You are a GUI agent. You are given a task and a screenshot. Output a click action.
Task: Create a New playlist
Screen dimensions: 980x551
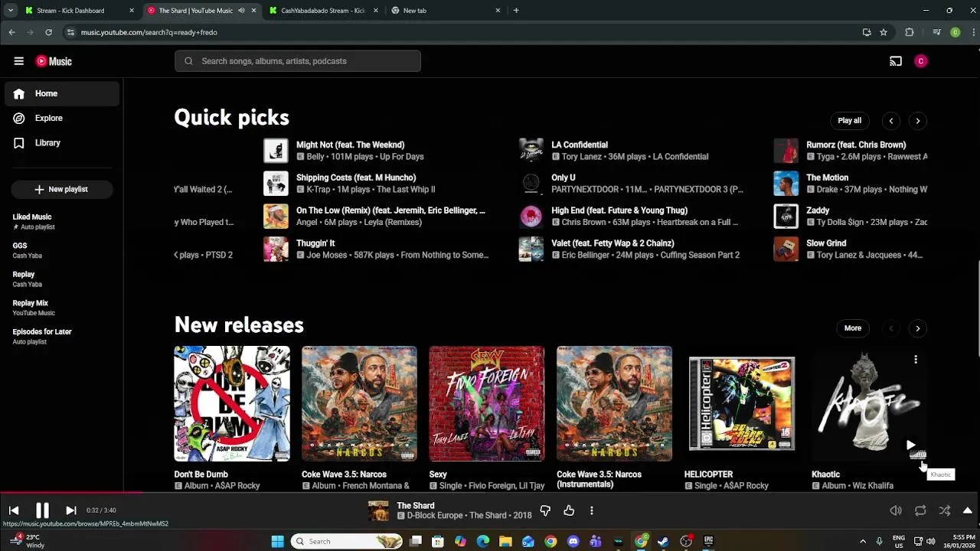(62, 189)
